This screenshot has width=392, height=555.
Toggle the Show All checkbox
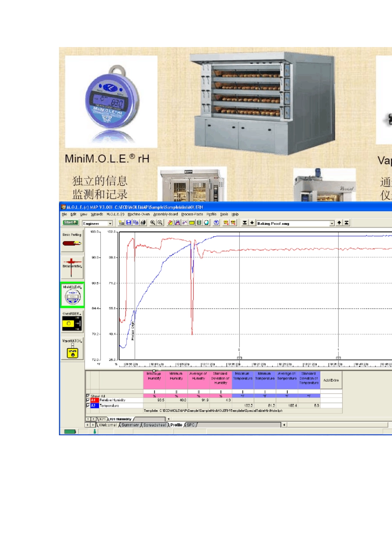88,396
